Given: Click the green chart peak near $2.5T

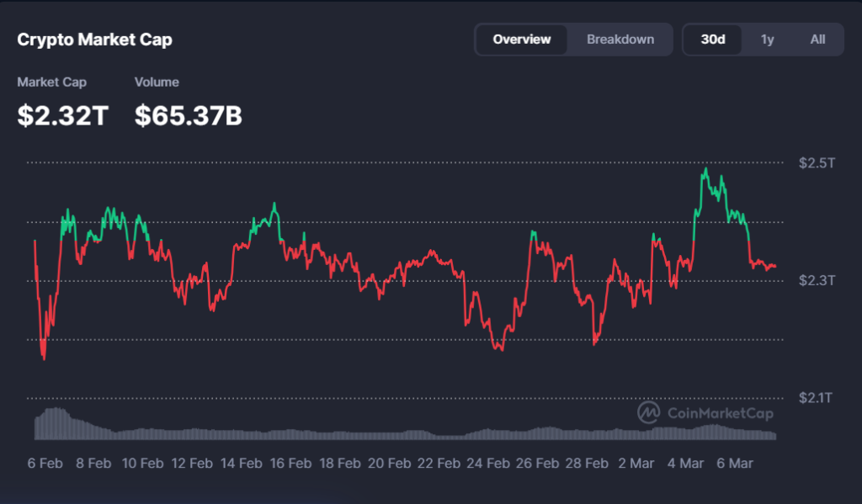Looking at the screenshot, I should point(705,170).
